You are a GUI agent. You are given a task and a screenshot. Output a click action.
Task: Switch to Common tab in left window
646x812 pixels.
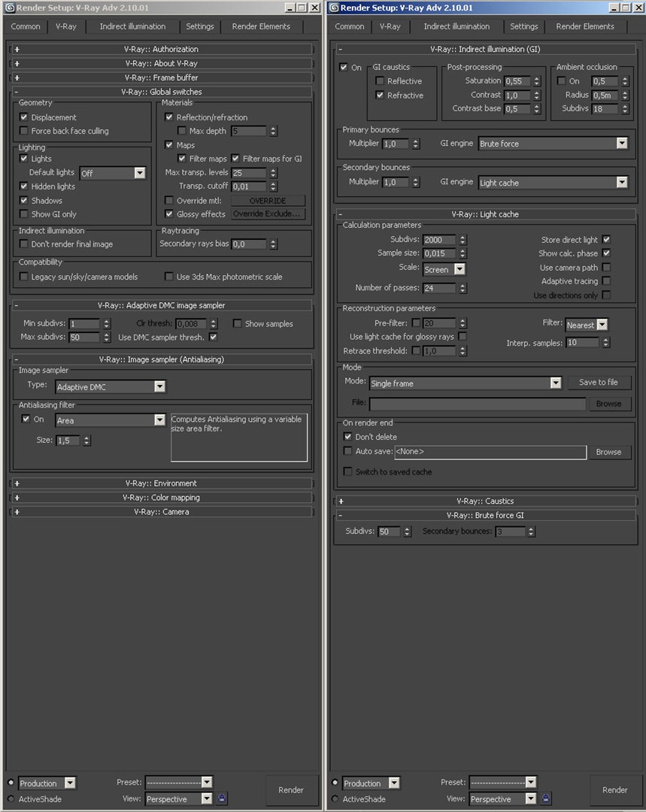point(26,26)
